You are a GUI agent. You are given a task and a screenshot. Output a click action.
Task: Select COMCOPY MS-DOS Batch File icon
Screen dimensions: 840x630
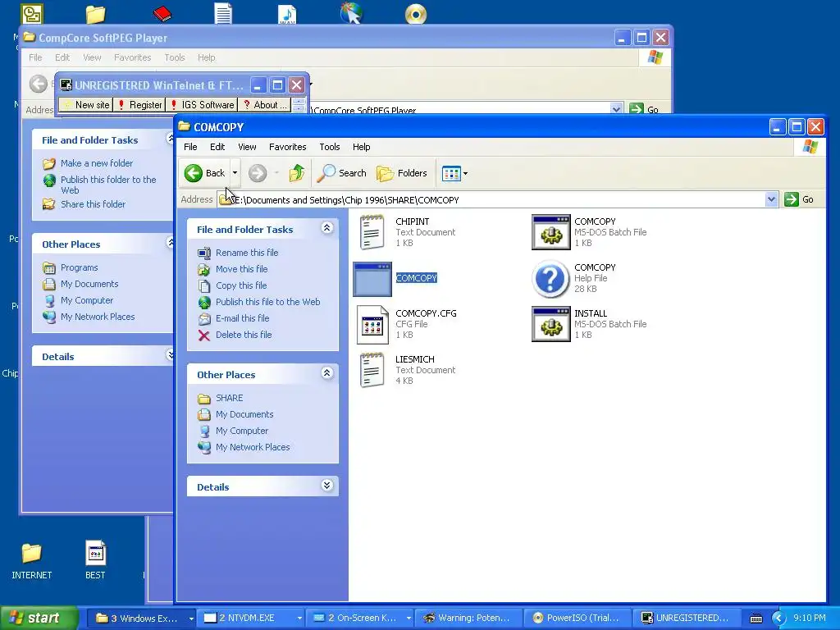550,232
